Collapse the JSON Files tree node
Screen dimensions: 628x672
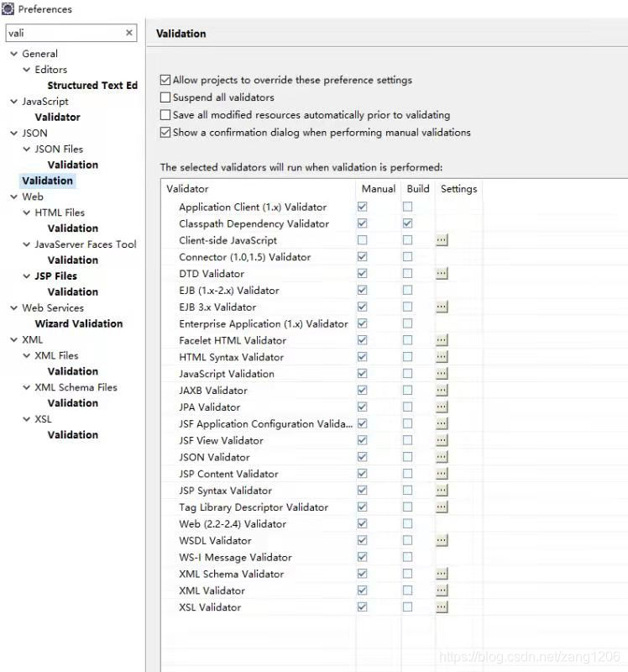pyautogui.click(x=27, y=149)
